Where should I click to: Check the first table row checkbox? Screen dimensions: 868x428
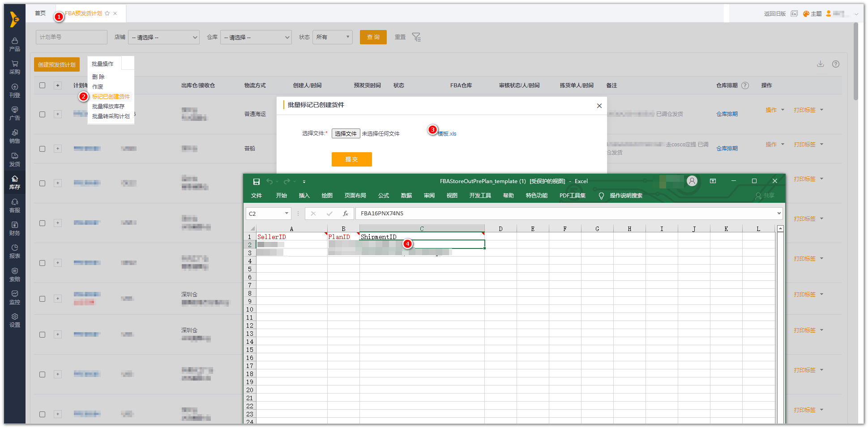pos(42,114)
